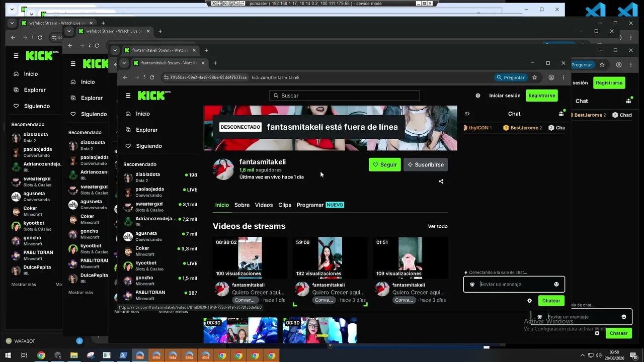
Task: Click the front chat message input field
Action: 514,284
